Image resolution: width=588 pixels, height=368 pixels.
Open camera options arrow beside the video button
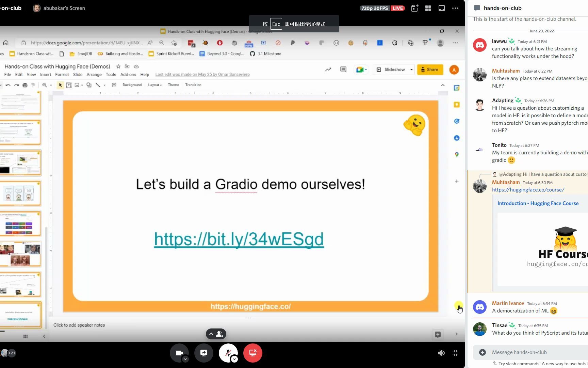pos(185,359)
